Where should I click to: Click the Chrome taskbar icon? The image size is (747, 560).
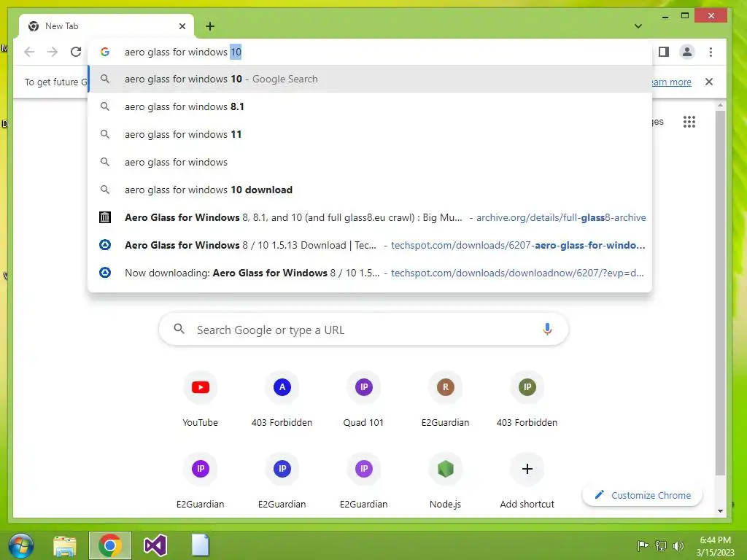click(110, 545)
